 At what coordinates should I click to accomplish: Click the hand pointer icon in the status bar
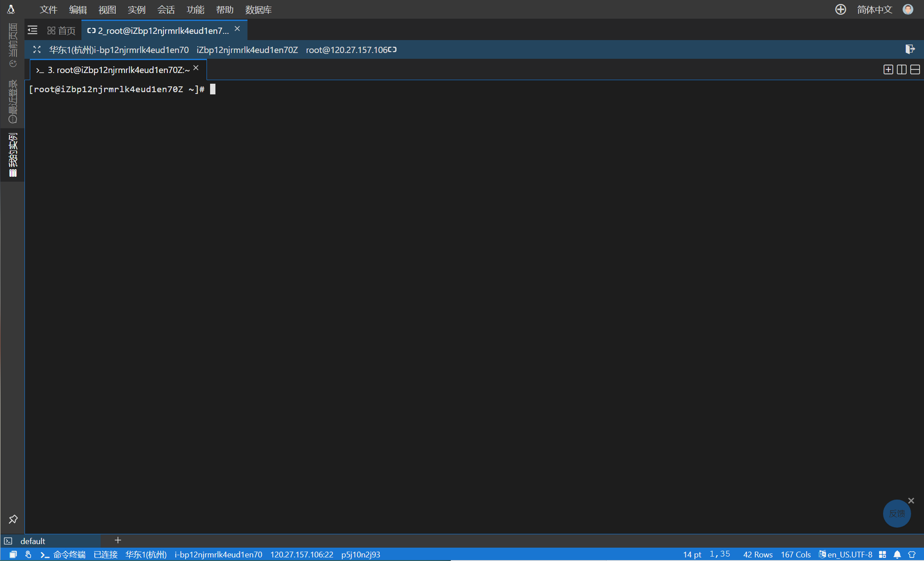[28, 554]
